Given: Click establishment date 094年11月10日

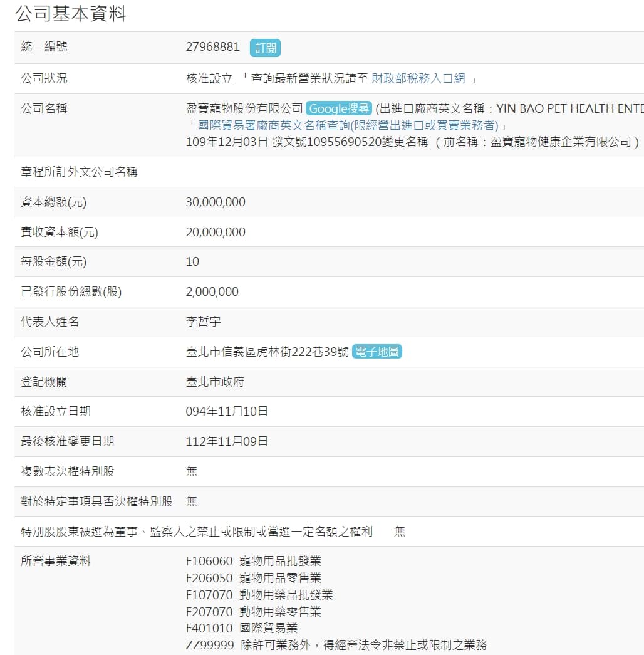Looking at the screenshot, I should click(227, 411).
